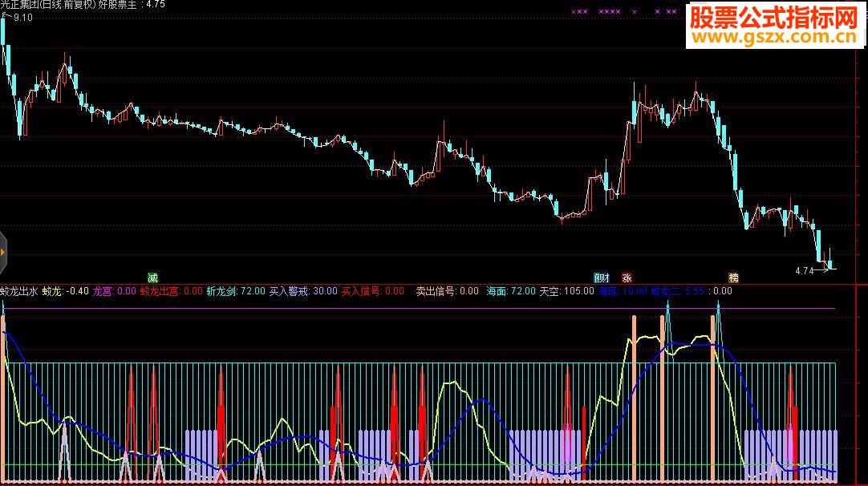
Task: Click the orange 榜 marker icon
Action: tap(733, 277)
